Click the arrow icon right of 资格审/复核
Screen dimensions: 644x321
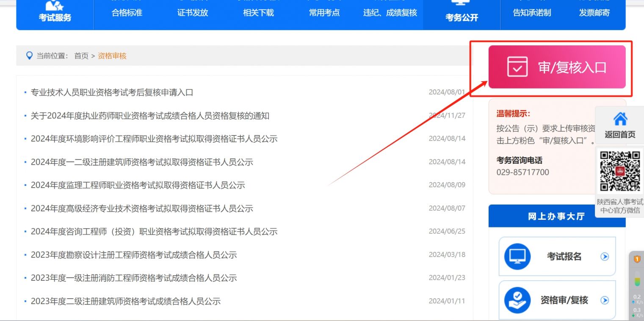605,300
